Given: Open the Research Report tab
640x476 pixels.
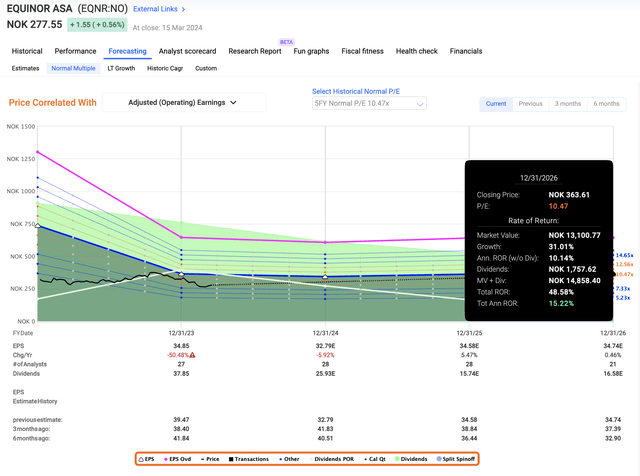Looking at the screenshot, I should coord(255,51).
